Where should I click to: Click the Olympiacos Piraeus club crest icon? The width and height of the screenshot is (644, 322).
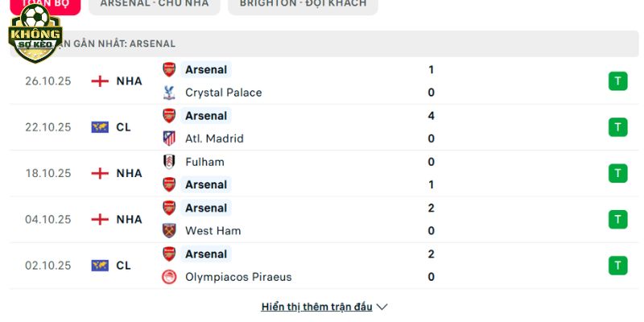coord(169,277)
